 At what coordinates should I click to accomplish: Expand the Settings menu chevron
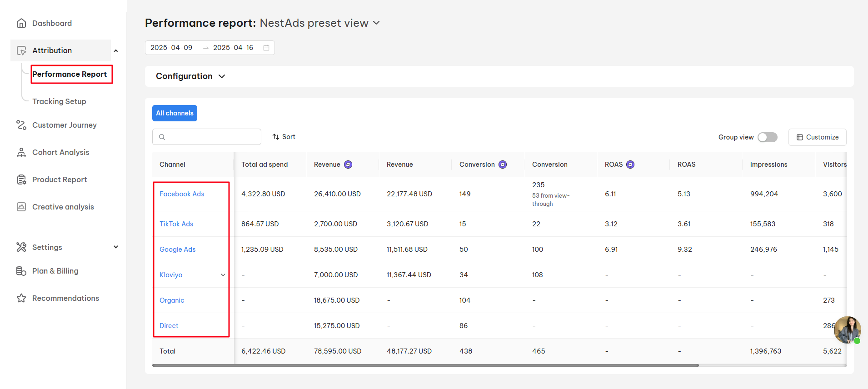coord(116,247)
